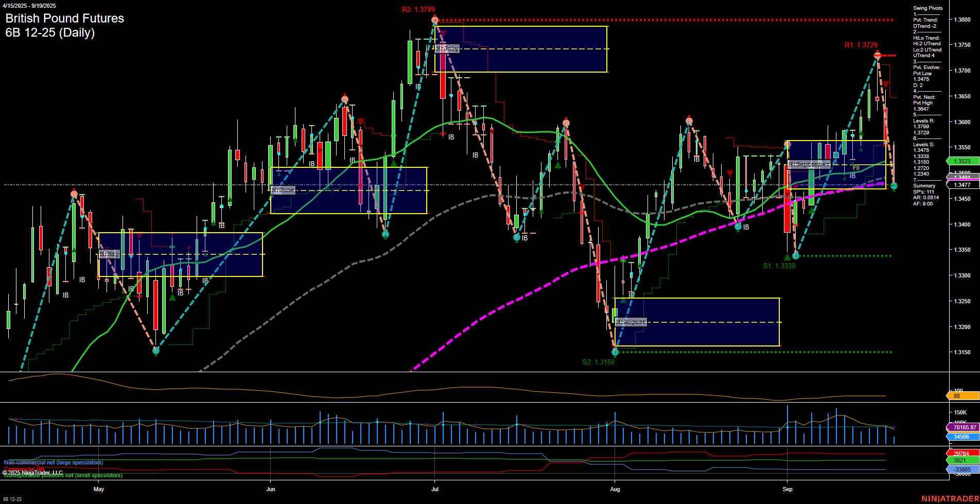Click the Aug label on time axis

[615, 489]
